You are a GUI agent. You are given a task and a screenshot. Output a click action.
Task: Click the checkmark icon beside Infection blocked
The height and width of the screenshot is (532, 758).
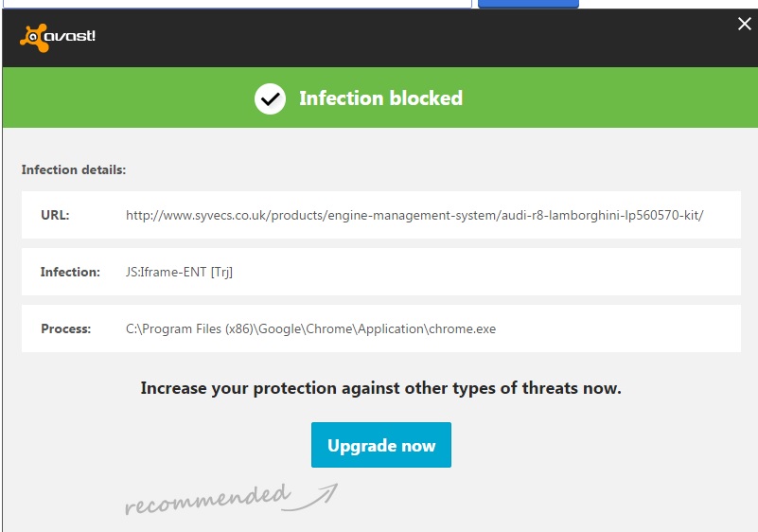271,98
